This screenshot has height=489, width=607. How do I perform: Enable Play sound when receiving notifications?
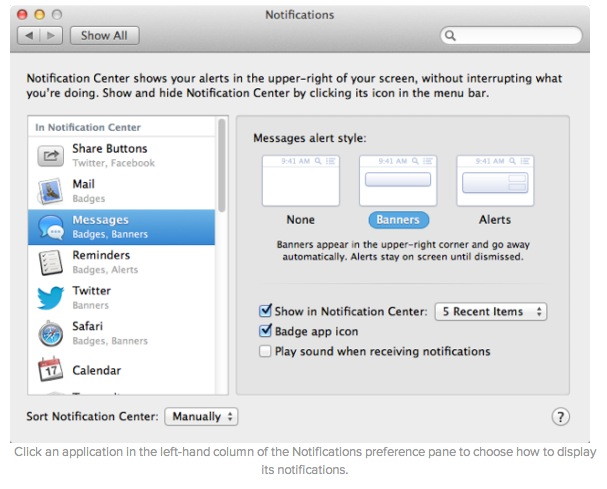pyautogui.click(x=265, y=351)
